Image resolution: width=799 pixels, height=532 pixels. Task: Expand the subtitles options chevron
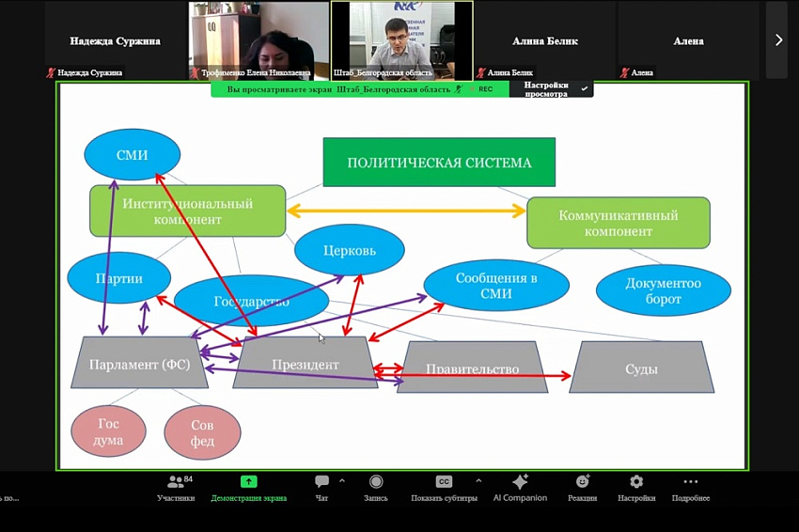(478, 480)
